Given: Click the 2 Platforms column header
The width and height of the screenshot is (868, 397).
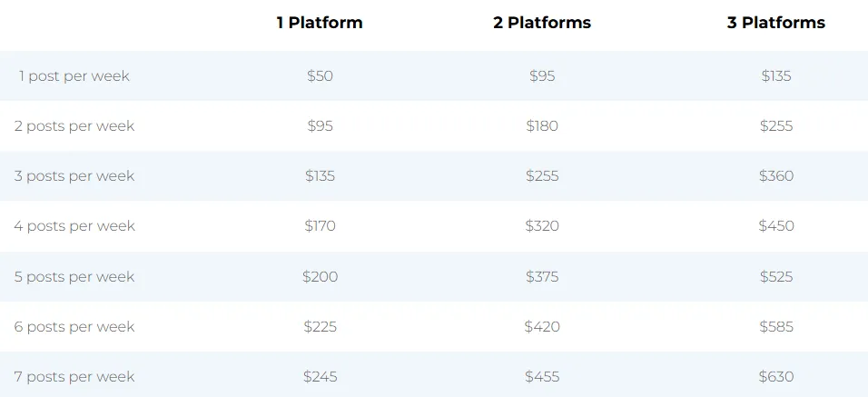Looking at the screenshot, I should [x=542, y=23].
